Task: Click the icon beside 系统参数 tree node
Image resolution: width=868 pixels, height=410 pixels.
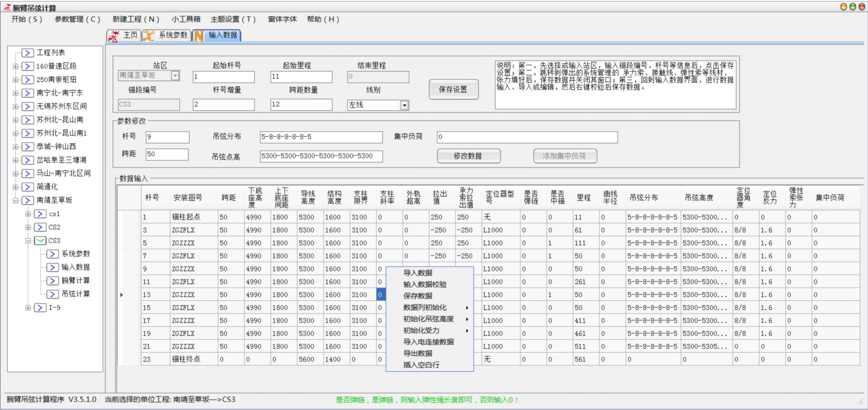Action: 53,254
